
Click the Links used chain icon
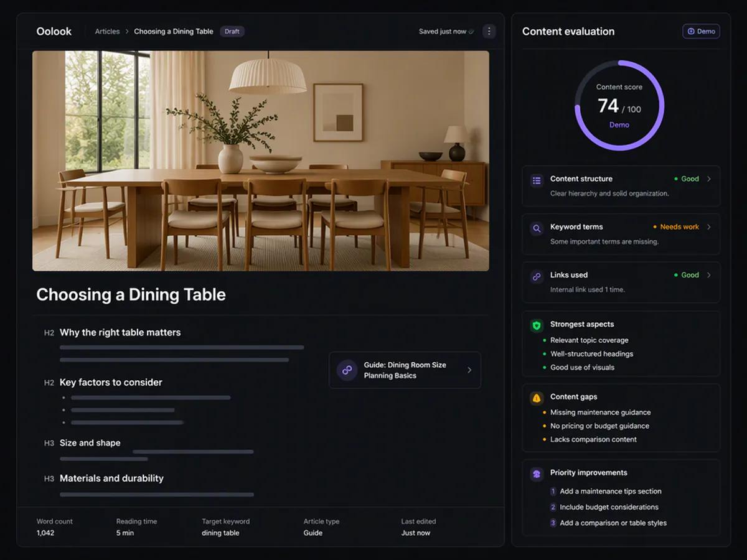pos(537,277)
